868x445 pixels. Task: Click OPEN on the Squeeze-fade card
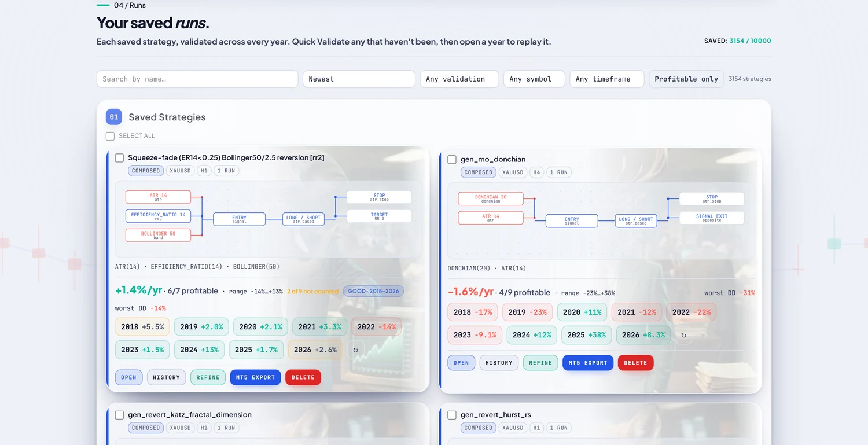128,377
